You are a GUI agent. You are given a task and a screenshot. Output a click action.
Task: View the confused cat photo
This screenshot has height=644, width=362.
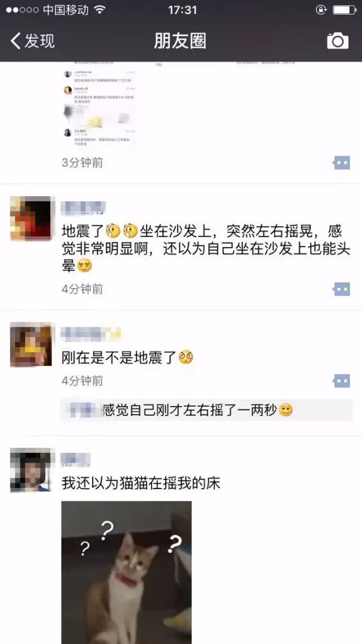click(127, 573)
